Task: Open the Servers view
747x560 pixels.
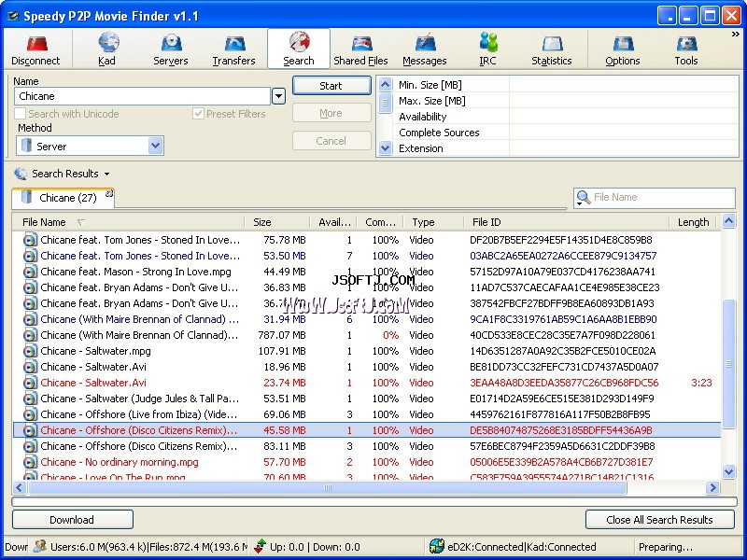Action: click(x=171, y=49)
